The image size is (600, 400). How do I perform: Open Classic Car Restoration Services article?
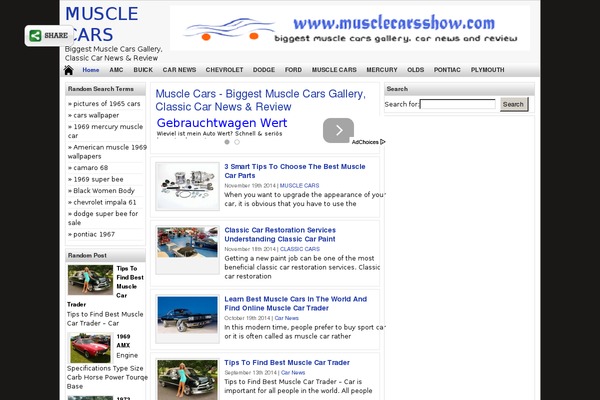tap(280, 235)
